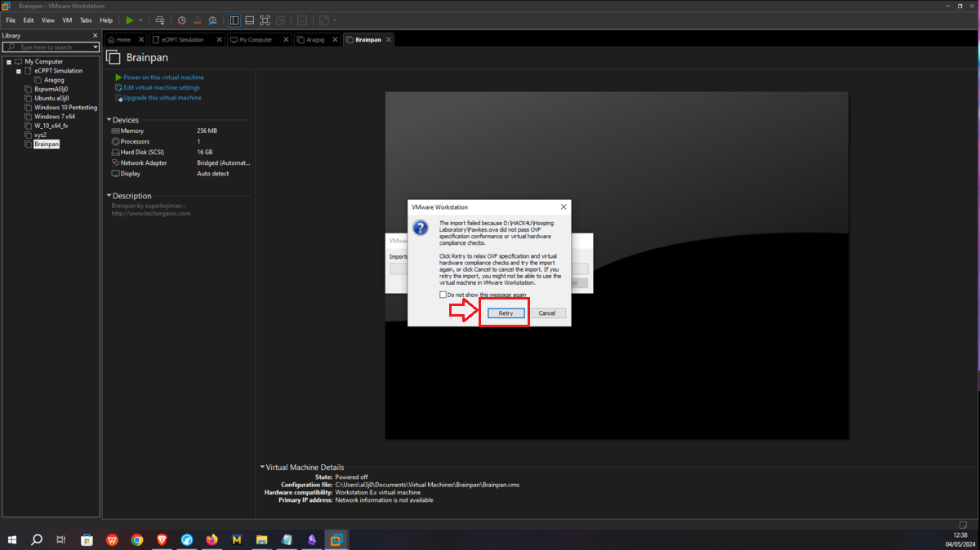
Task: Collapse the Devices section
Action: pyautogui.click(x=109, y=120)
